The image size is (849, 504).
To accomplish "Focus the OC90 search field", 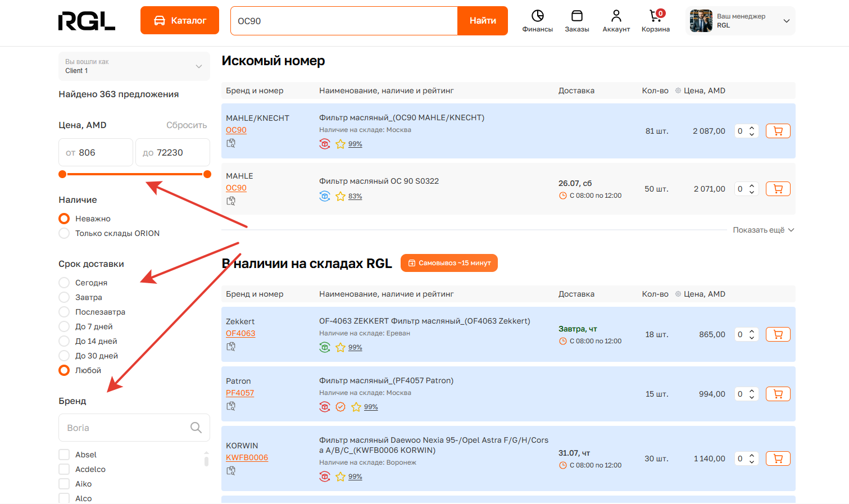I will point(344,21).
